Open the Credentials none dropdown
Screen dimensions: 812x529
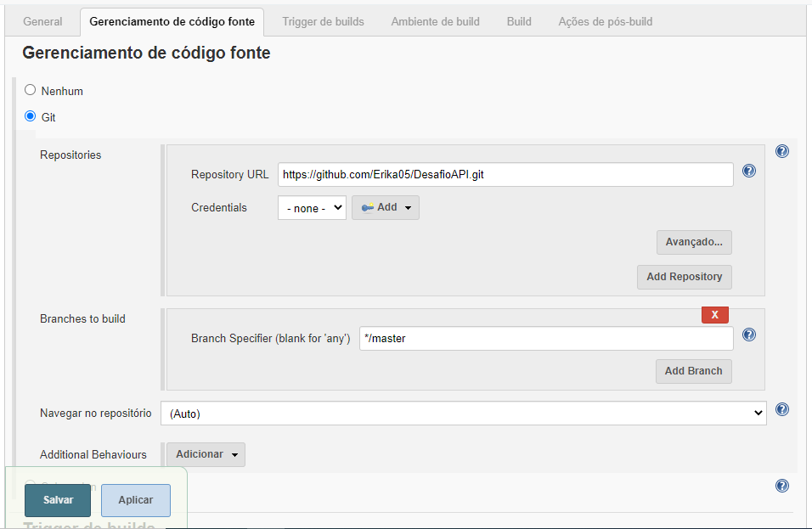[312, 207]
